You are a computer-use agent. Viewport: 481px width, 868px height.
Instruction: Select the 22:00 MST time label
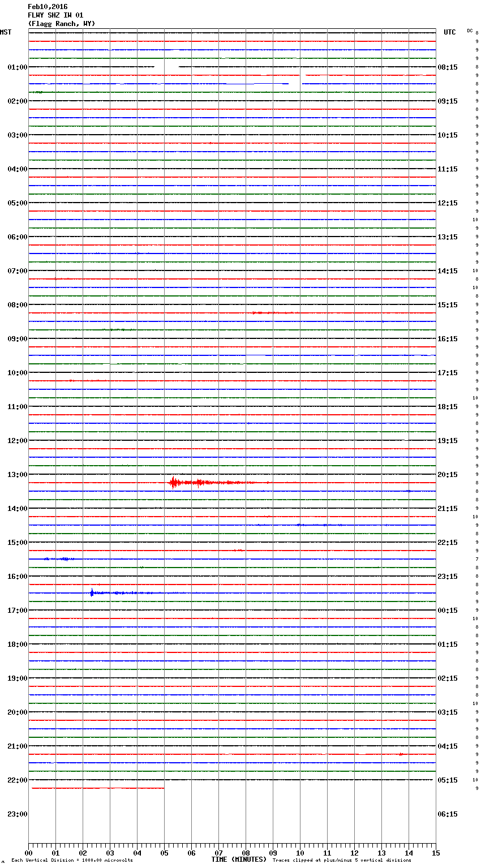[18, 780]
